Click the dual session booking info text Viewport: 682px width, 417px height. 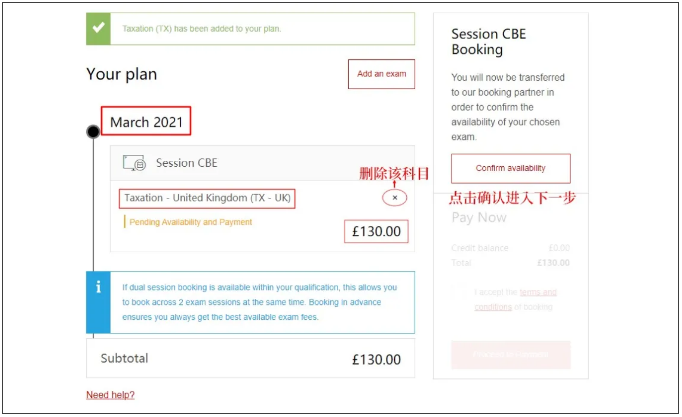(260, 301)
